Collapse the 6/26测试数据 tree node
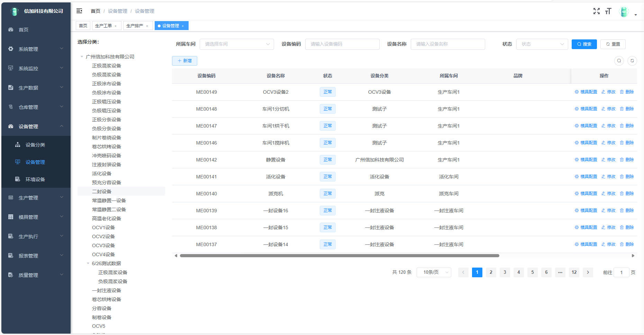 [x=88, y=263]
